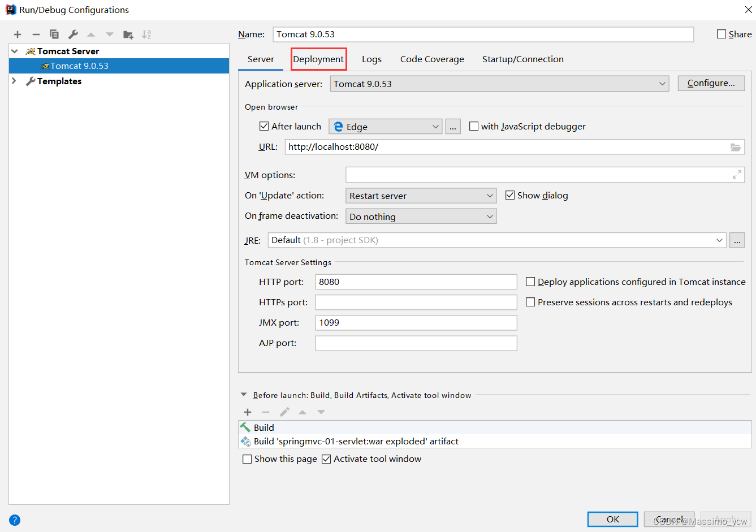
Task: Edit the selected before launch task
Action: tap(284, 412)
